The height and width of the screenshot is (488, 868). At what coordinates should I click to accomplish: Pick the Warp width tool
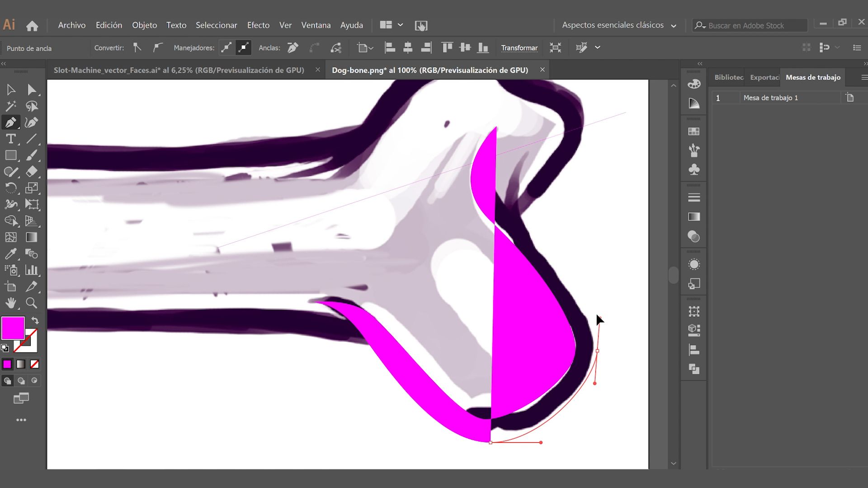[x=11, y=204]
